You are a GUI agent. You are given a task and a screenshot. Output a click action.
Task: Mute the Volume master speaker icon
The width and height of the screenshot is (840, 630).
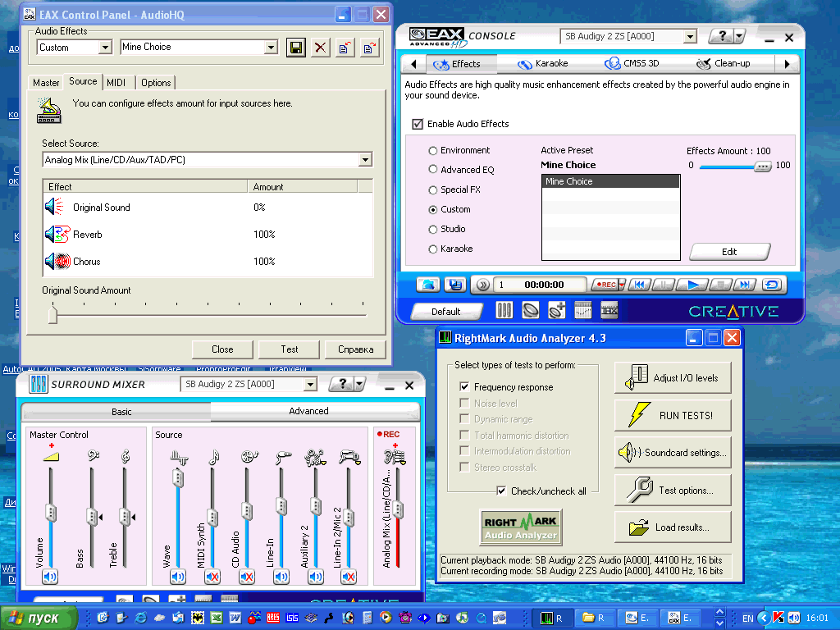[x=50, y=577]
